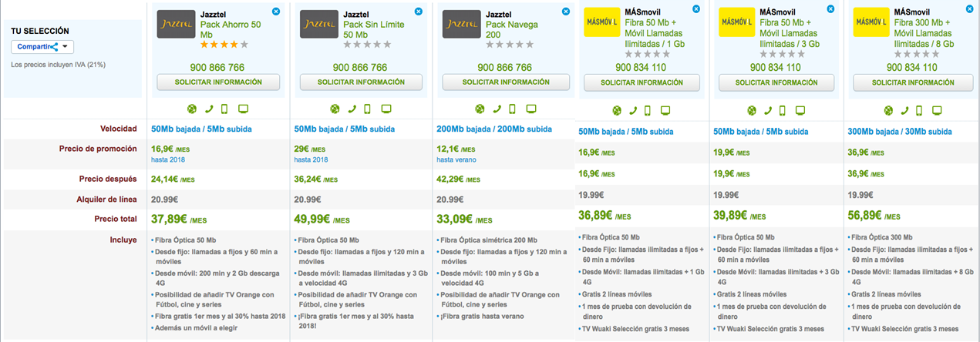Click total price 36,89€ /MES
Image resolution: width=980 pixels, height=342 pixels.
605,216
